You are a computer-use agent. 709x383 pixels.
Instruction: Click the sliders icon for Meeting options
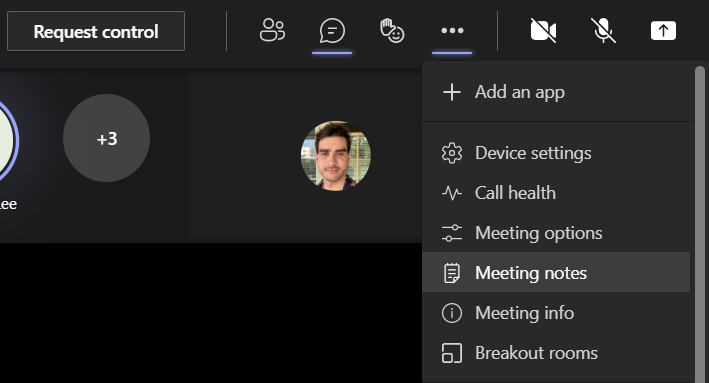click(x=452, y=233)
